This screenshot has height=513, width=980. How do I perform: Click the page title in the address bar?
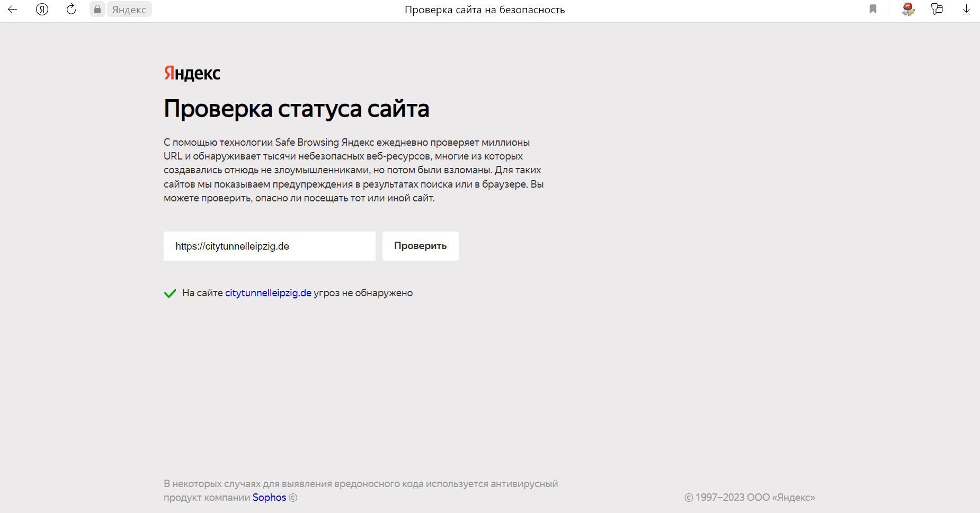[x=484, y=10]
